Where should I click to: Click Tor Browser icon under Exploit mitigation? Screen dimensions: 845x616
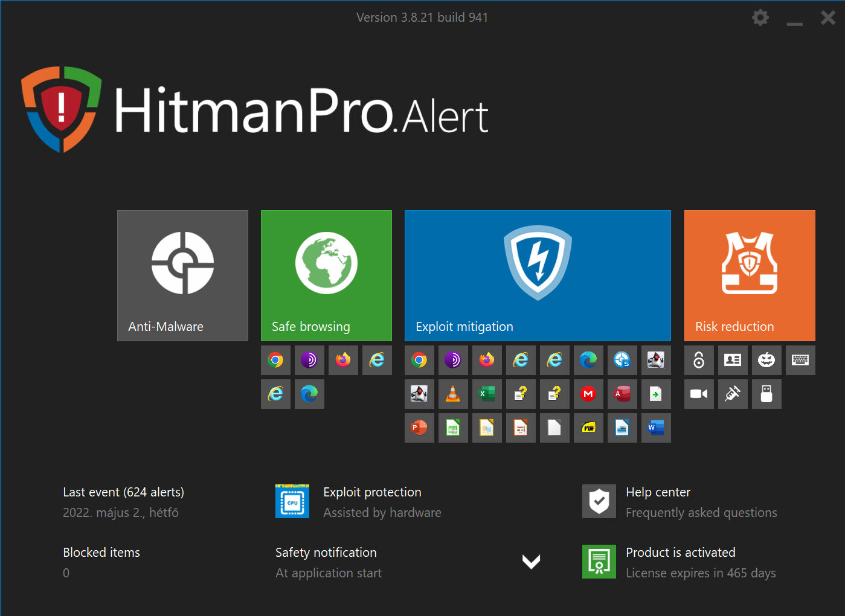453,360
